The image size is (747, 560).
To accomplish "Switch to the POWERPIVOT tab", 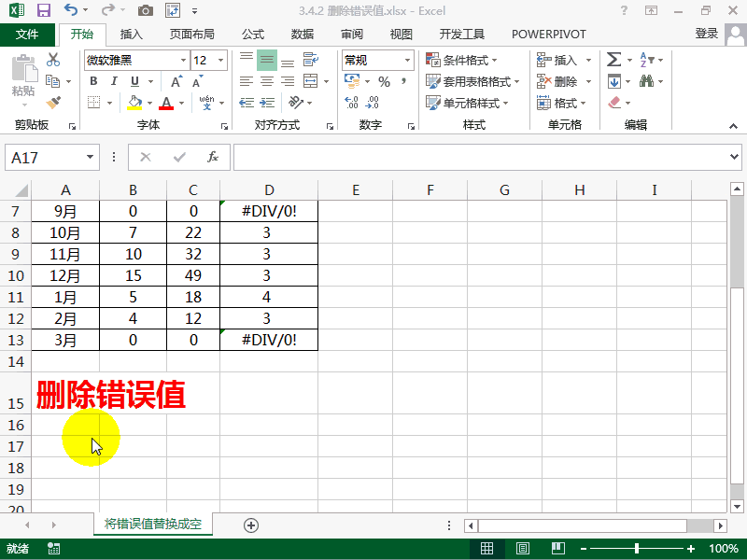I will pos(548,35).
